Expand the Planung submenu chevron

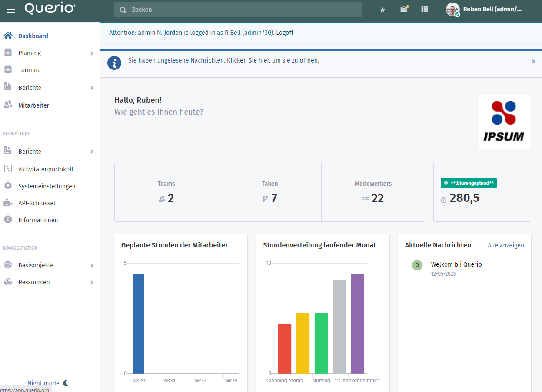[92, 53]
